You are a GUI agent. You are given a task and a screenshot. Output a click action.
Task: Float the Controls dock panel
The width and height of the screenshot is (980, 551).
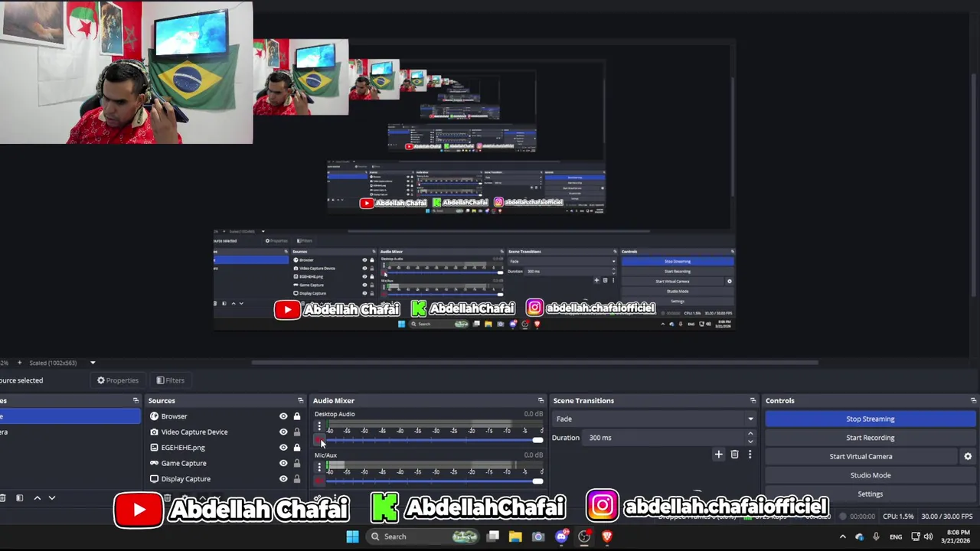coord(973,400)
